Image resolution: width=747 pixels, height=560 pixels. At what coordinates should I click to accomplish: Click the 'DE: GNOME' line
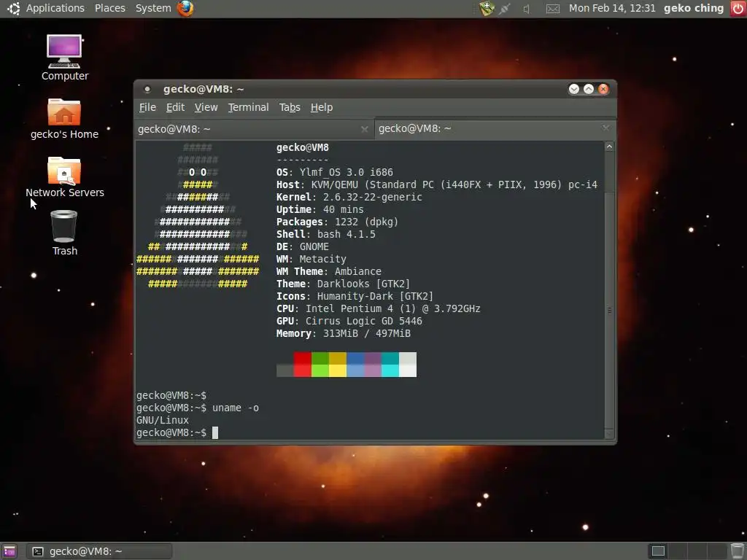[303, 246]
